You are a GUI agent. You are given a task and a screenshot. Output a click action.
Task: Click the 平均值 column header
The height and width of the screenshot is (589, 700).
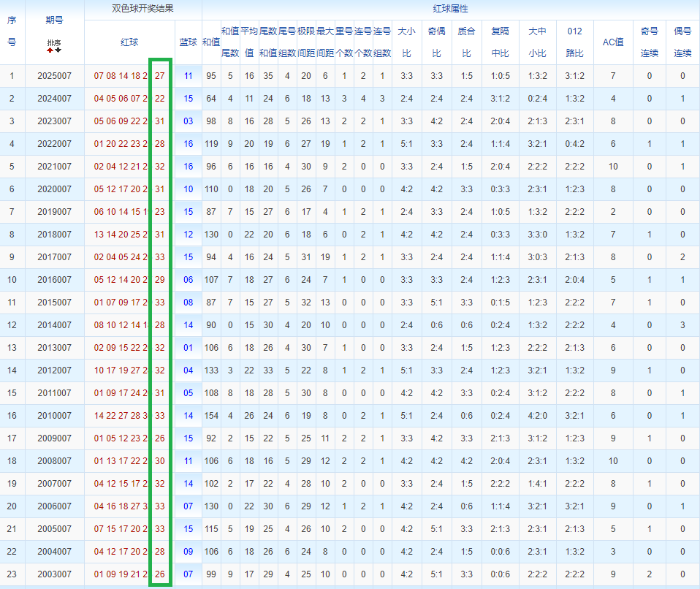click(x=249, y=42)
